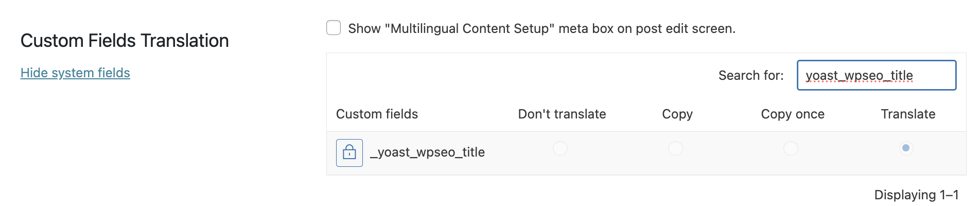
Task: Enable the Multilingual Content Setup meta box checkbox
Action: tap(334, 28)
